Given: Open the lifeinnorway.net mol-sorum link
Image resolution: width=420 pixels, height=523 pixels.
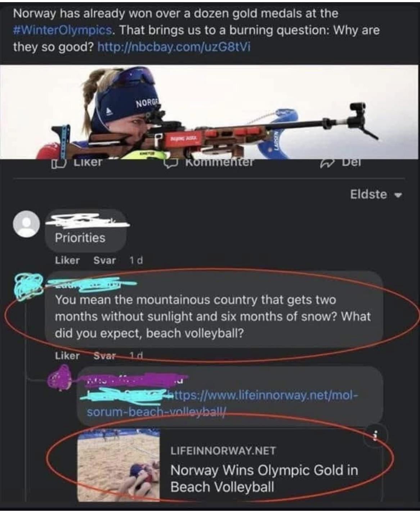Looking at the screenshot, I should pyautogui.click(x=222, y=403).
